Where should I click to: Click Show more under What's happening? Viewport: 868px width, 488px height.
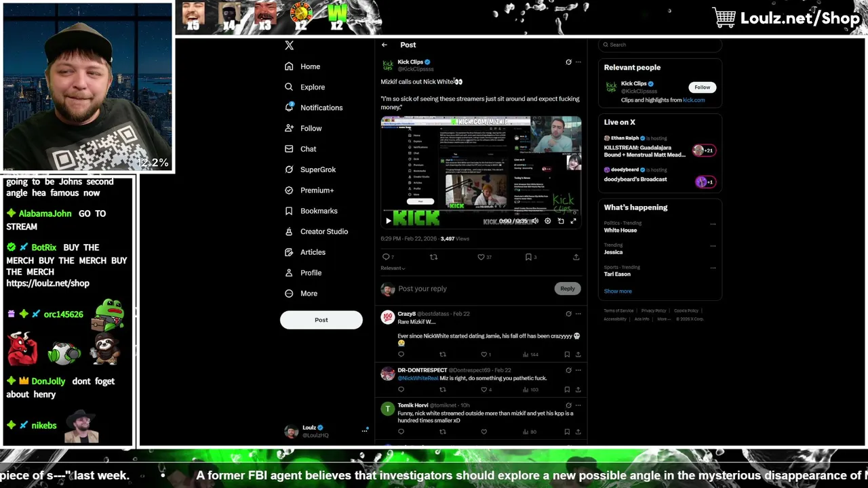click(618, 291)
